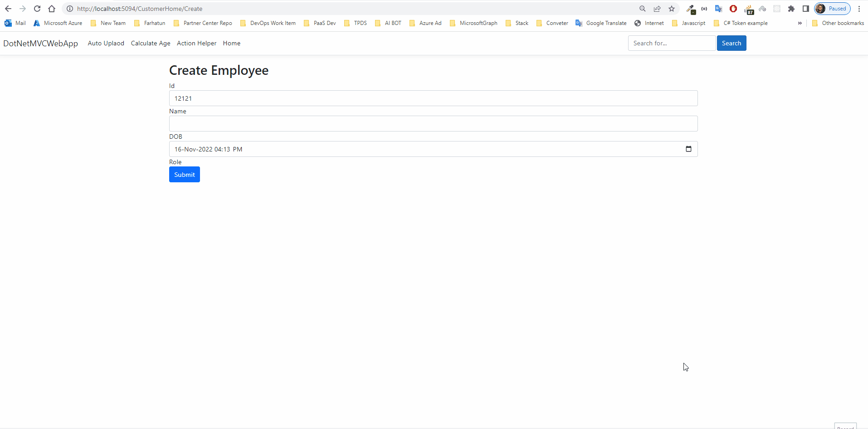
Task: Share this page using the share icon
Action: (x=657, y=9)
